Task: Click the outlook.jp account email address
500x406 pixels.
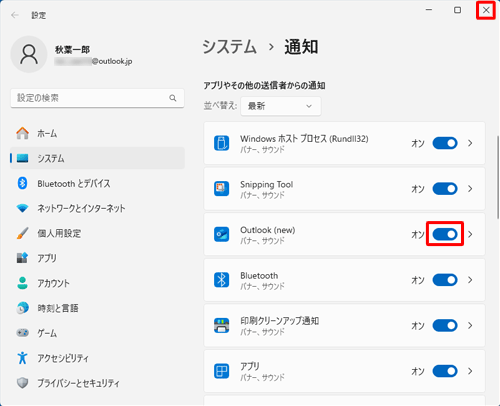Action: [x=93, y=61]
